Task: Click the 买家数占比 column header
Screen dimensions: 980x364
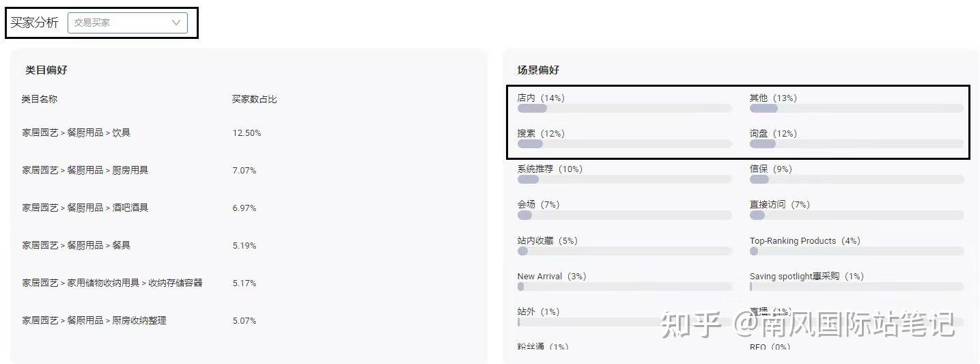Action: tap(254, 99)
